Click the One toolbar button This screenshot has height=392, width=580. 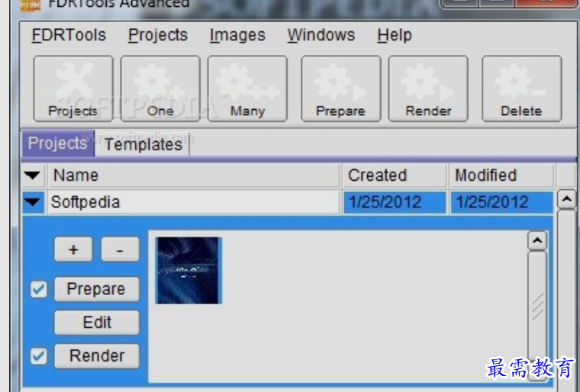click(x=160, y=88)
